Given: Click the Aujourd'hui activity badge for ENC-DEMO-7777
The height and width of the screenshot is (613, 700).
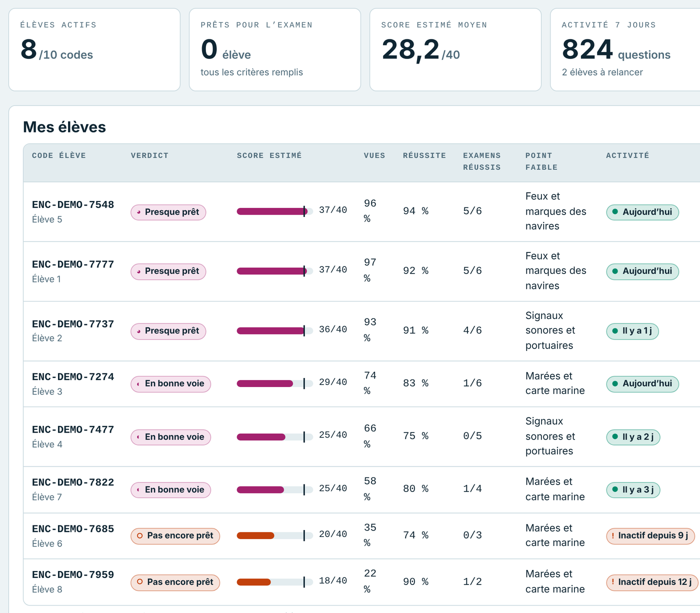Looking at the screenshot, I should (642, 271).
